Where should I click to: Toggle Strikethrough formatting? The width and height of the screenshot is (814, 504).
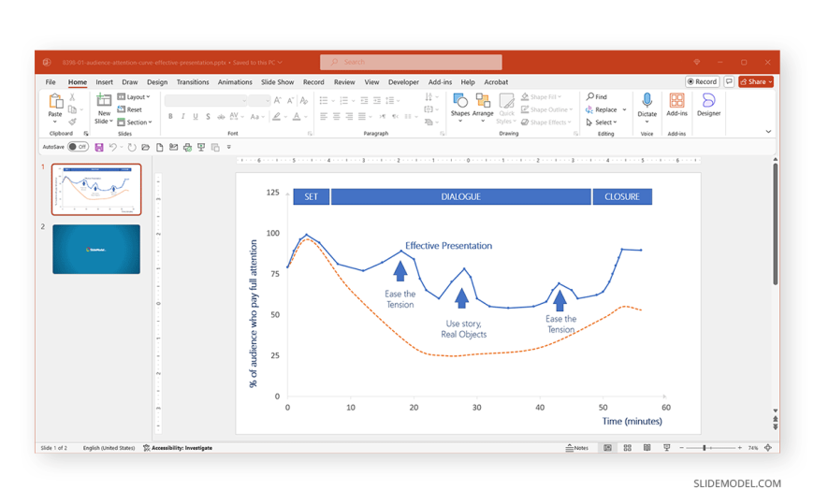coord(221,116)
